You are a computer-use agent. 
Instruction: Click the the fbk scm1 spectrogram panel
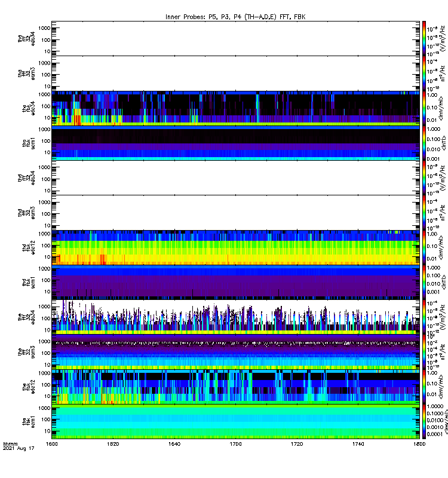coord(235,422)
